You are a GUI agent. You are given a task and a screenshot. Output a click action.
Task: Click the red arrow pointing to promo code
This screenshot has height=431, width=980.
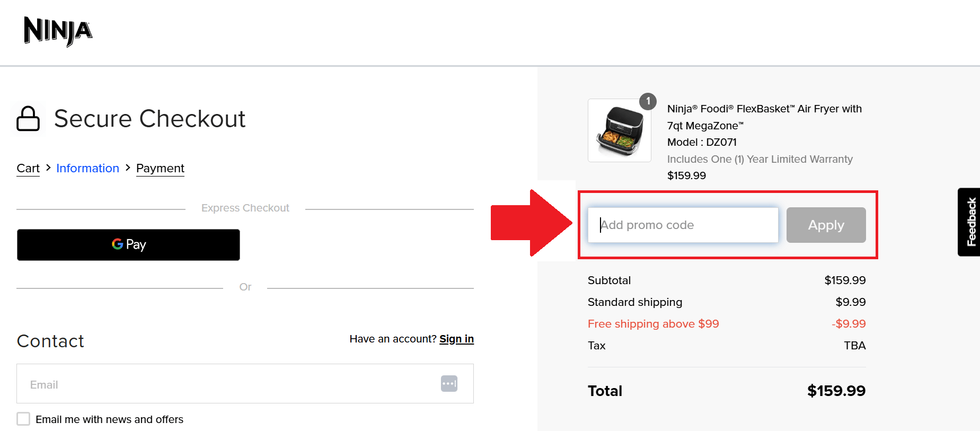tap(532, 223)
